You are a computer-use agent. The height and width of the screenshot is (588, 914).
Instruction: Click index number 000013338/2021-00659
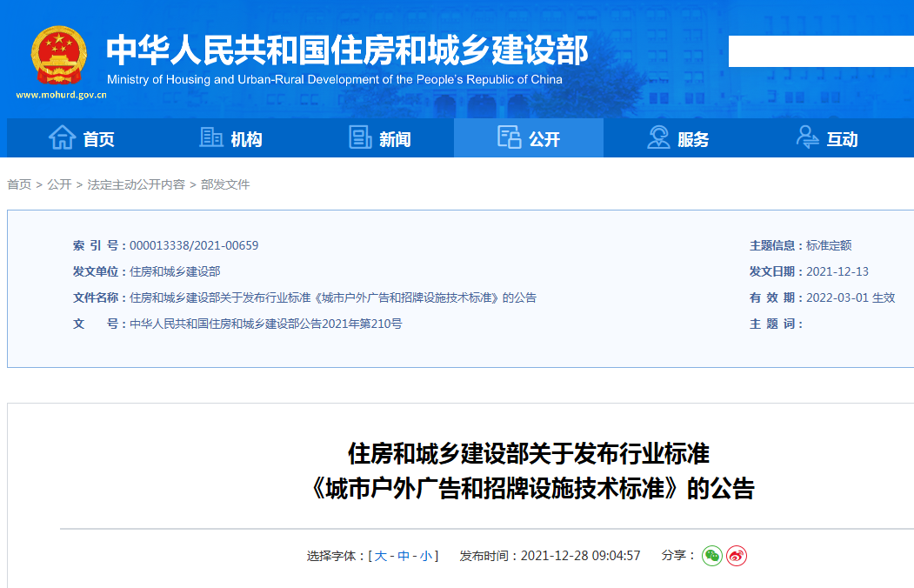(194, 246)
